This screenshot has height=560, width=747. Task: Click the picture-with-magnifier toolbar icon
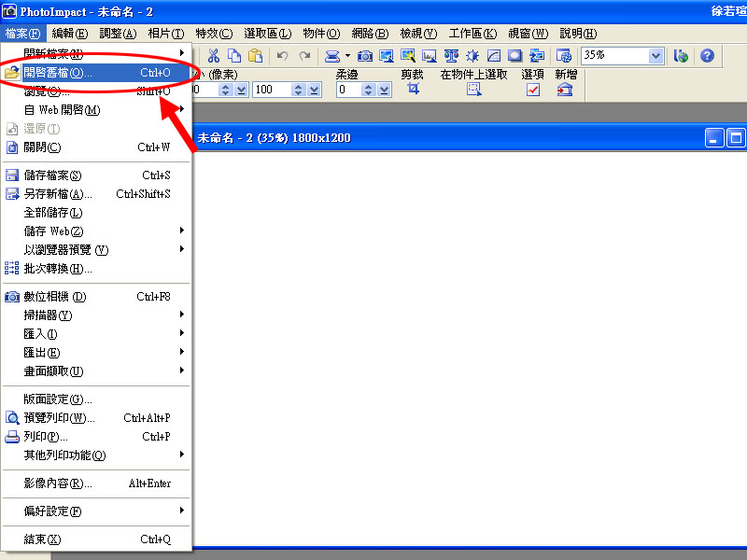pyautogui.click(x=408, y=56)
